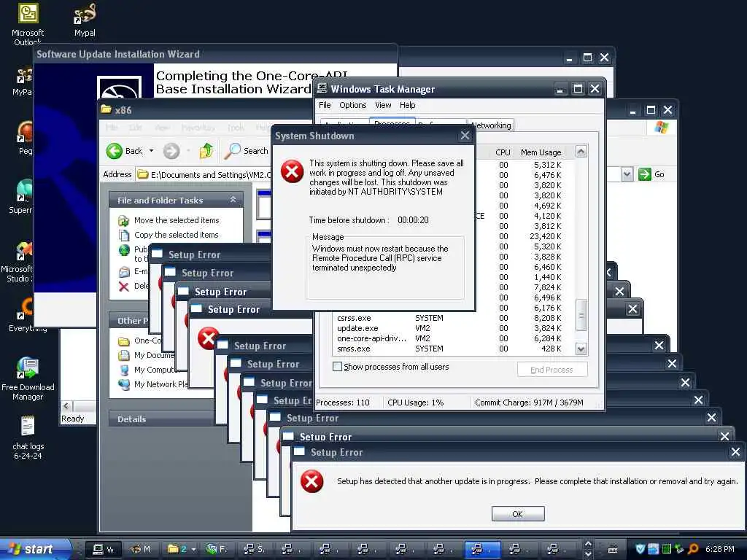Click the tray clock showing 6:28 PM
The image size is (747, 560).
tap(720, 549)
